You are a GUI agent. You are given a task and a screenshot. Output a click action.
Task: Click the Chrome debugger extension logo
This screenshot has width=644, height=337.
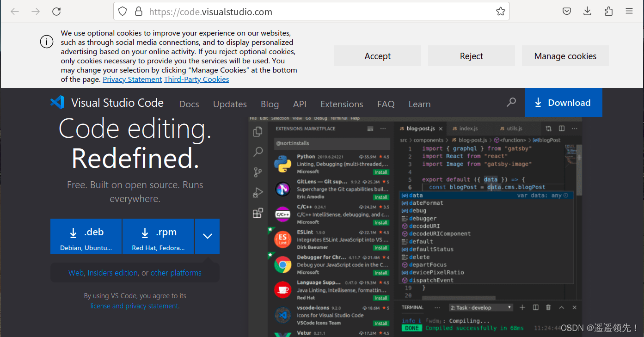tap(282, 264)
